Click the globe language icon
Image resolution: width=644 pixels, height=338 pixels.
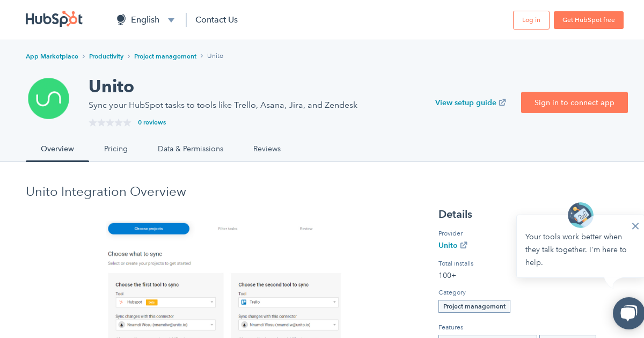[x=121, y=20]
